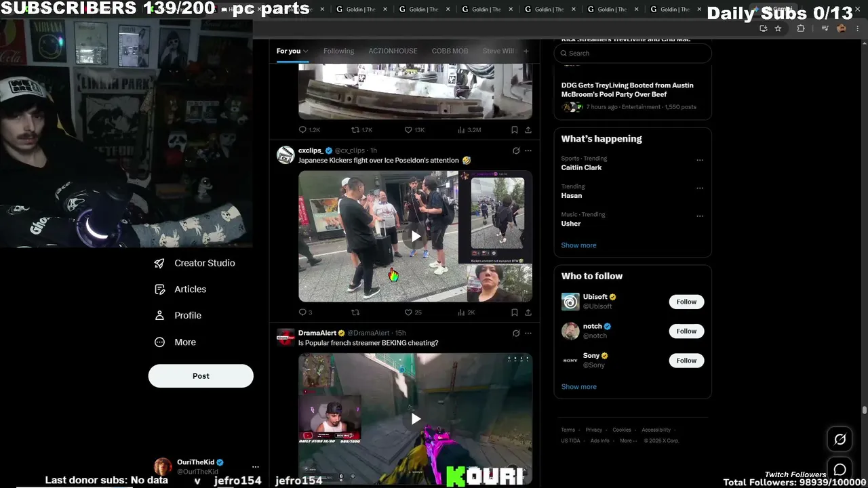Expand the For you timeline chevron
This screenshot has height=488, width=868.
tap(305, 52)
